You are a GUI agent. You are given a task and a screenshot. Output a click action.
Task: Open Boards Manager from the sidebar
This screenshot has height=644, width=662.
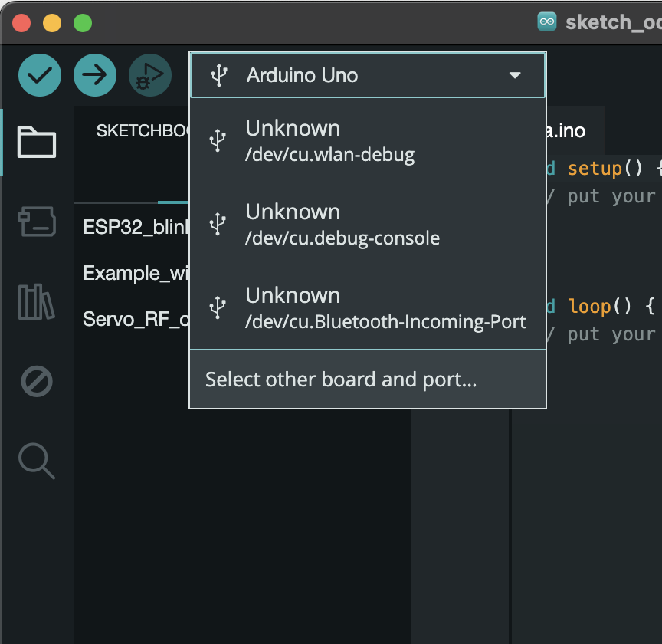(x=37, y=222)
